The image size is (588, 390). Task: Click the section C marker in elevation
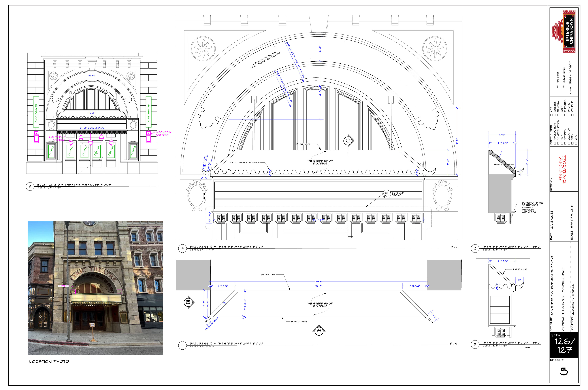tap(348, 141)
